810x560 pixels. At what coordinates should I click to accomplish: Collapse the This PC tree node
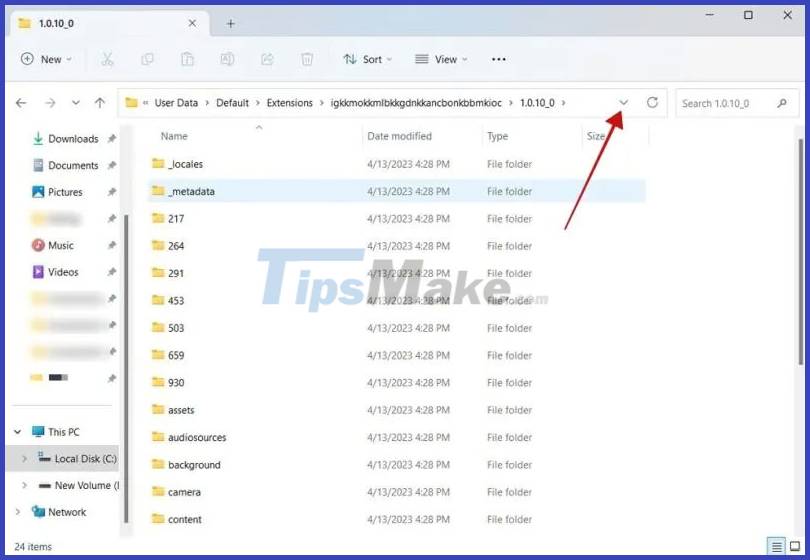tap(18, 431)
